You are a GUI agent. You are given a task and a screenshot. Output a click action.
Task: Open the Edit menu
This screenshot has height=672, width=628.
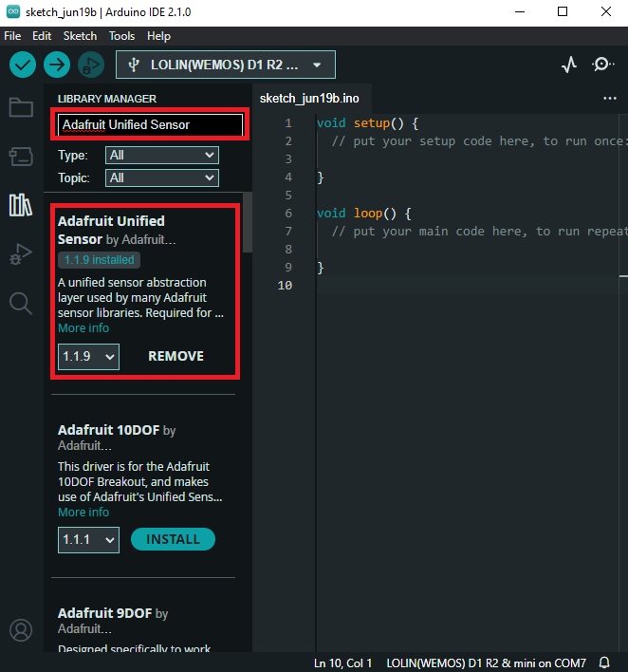point(42,36)
